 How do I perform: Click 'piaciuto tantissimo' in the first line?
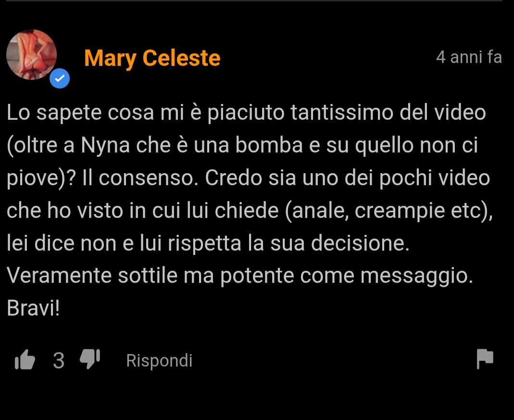(x=300, y=113)
